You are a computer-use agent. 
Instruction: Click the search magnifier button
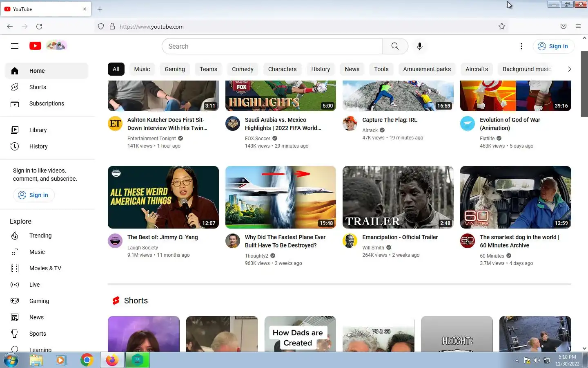[x=395, y=46]
